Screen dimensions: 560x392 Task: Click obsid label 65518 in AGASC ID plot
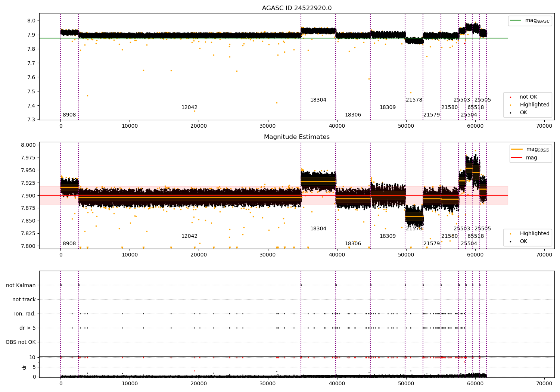(x=476, y=108)
